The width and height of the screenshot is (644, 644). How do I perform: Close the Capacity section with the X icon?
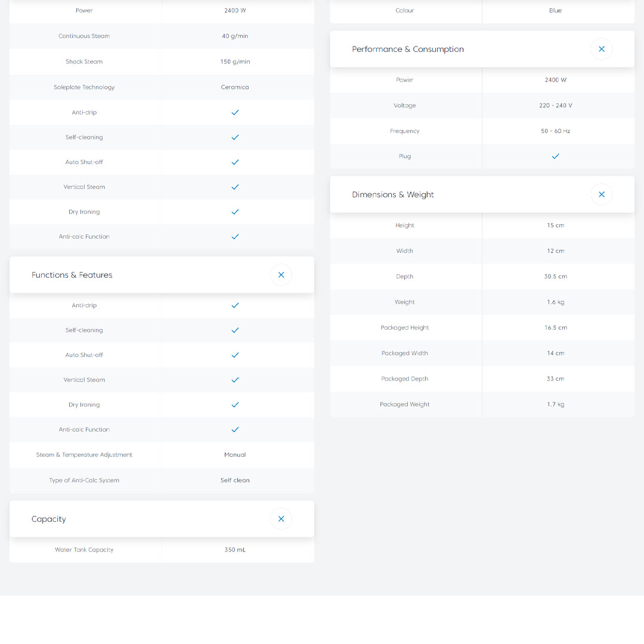coord(281,519)
